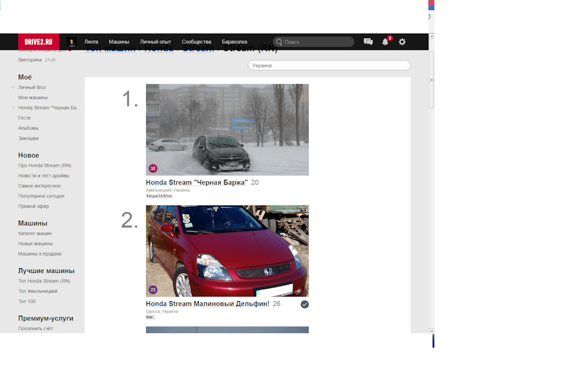This screenshot has width=577, height=392.
Task: Click the page scrollbar down arrow
Action: pos(432,331)
